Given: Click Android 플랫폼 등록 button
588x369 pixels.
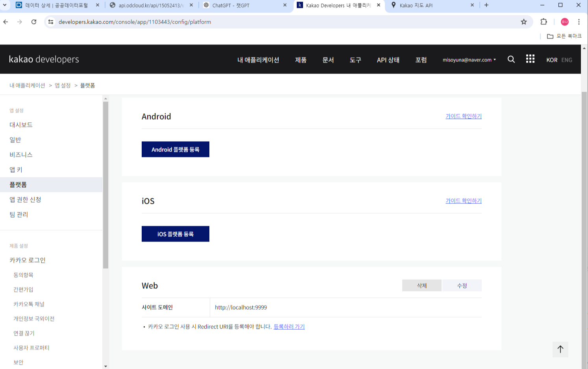Looking at the screenshot, I should (x=176, y=149).
